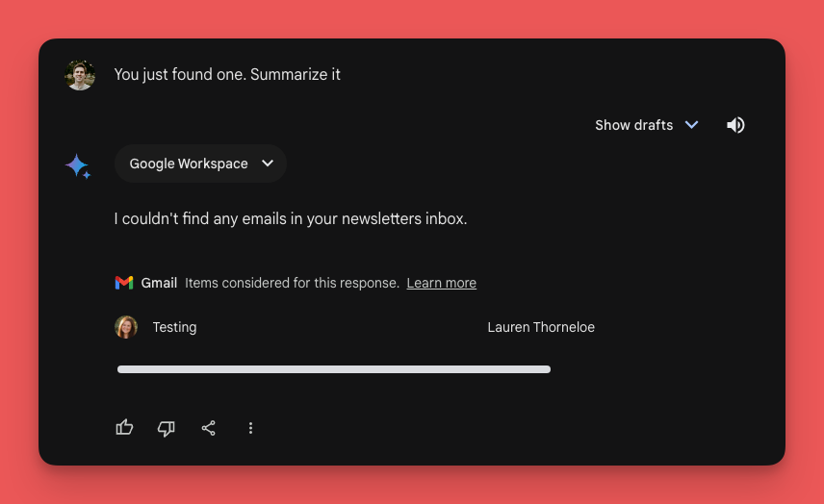
Task: Open the three-dot more options menu
Action: (x=250, y=428)
